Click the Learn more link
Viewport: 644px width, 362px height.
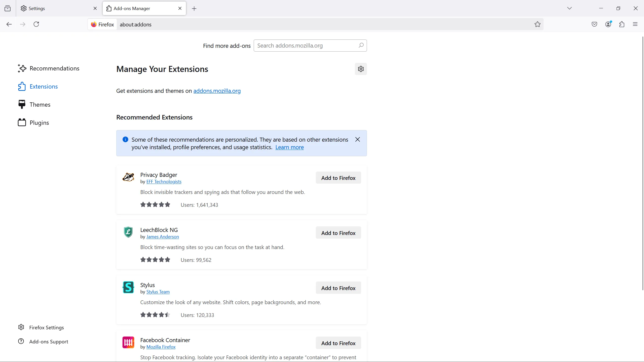pos(289,147)
